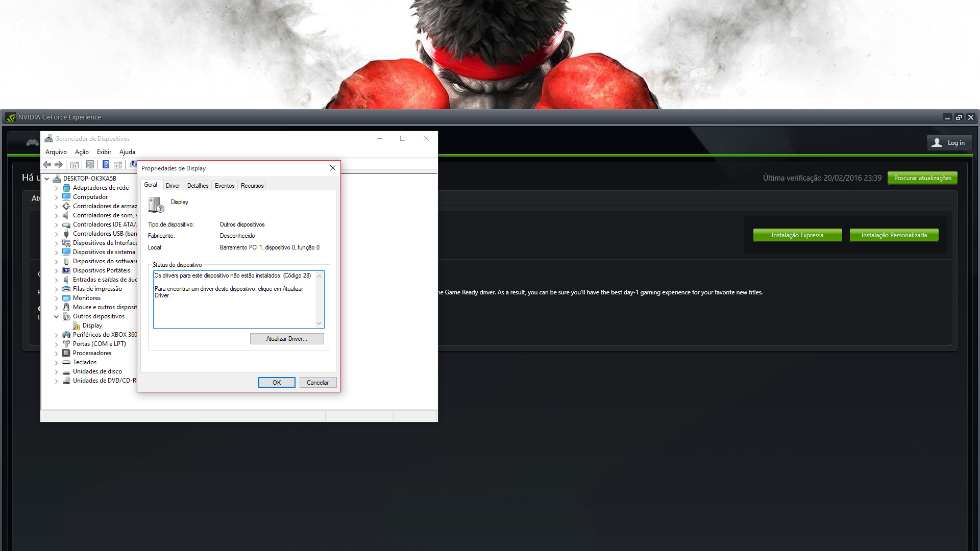
Task: Click Log in in GeForce Experience
Action: [x=949, y=143]
